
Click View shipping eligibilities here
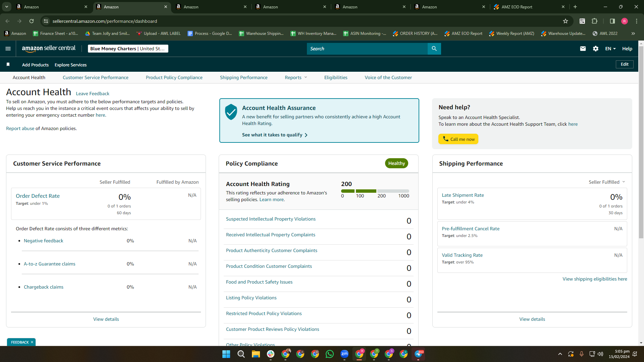click(595, 279)
